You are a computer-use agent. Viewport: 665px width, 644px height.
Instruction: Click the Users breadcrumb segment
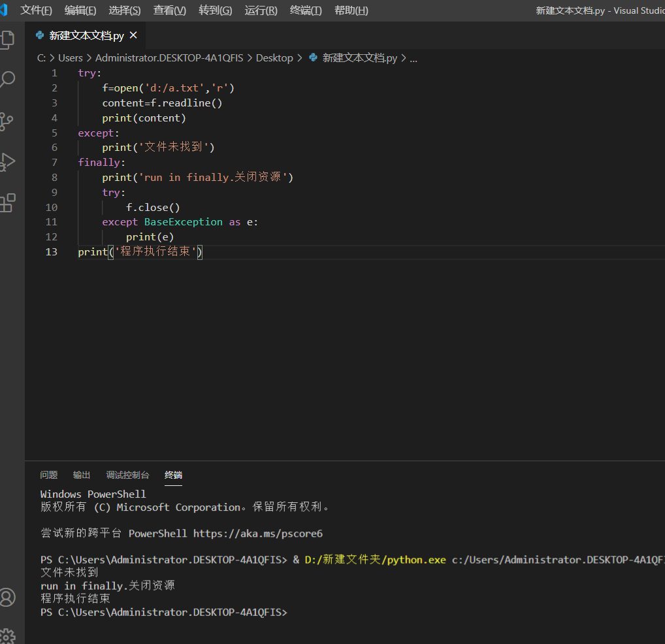pyautogui.click(x=71, y=58)
